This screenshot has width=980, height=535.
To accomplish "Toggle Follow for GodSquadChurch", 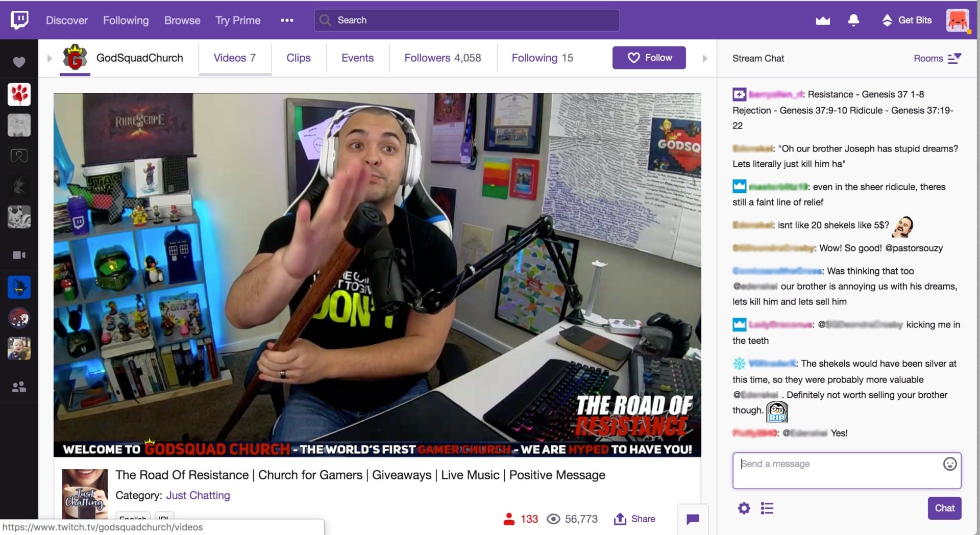I will pyautogui.click(x=649, y=58).
